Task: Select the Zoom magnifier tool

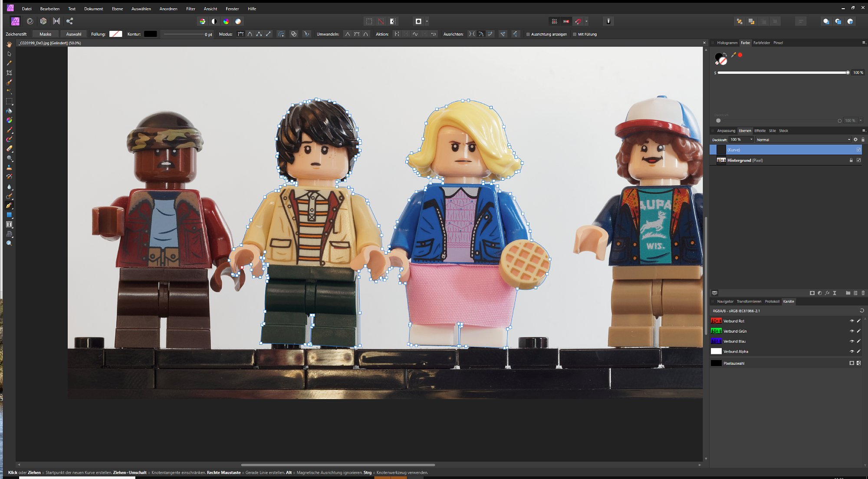Action: [9, 243]
